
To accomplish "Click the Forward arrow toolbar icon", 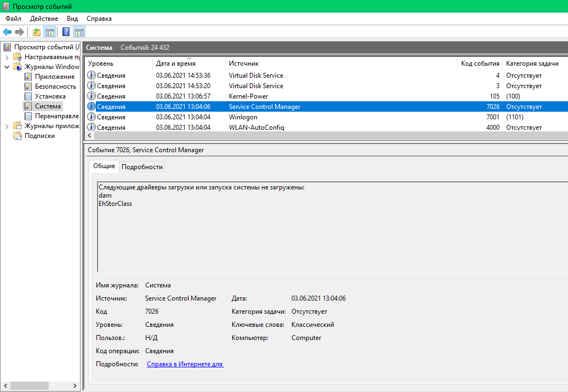I will pyautogui.click(x=20, y=32).
